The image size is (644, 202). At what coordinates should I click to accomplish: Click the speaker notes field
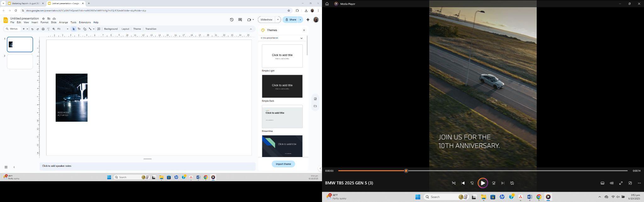click(147, 166)
